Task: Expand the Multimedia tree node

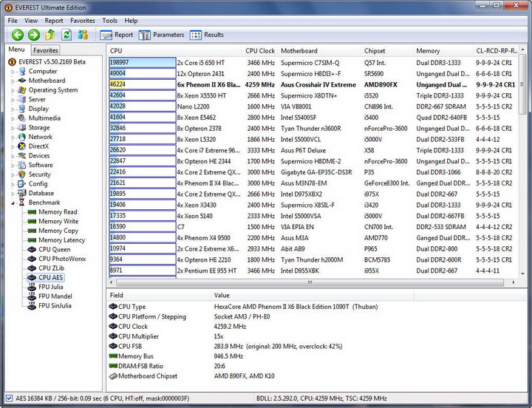Action: tap(13, 118)
